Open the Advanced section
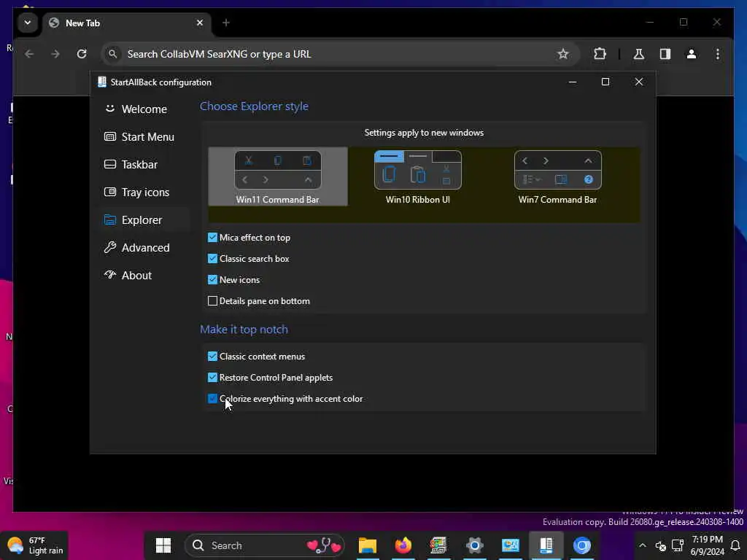The image size is (747, 560). 136,247
